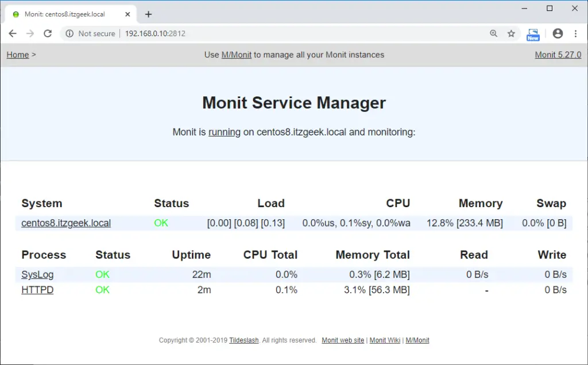
Task: Open the HTTPD process details
Action: tap(37, 290)
